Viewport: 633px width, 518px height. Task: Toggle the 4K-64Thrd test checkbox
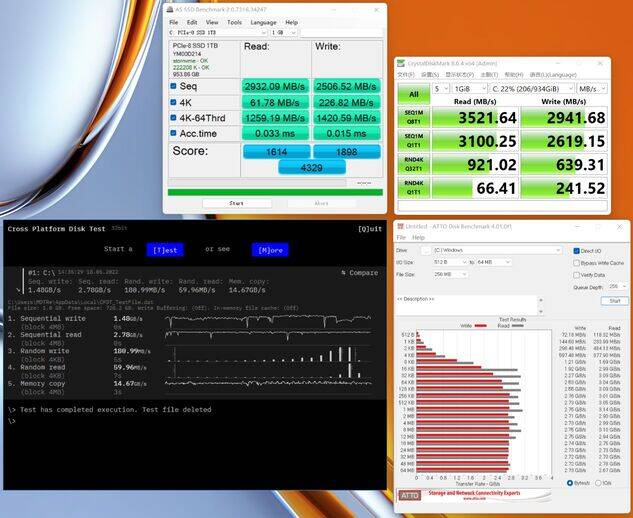[174, 117]
